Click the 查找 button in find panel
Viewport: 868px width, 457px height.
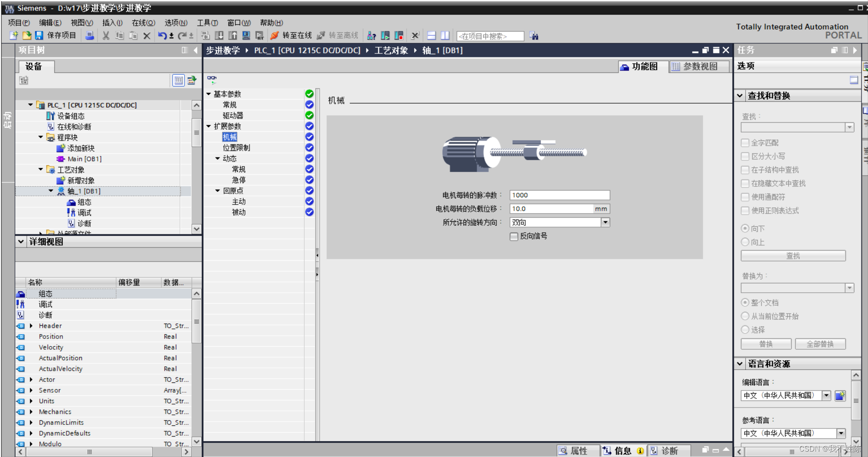(x=793, y=256)
